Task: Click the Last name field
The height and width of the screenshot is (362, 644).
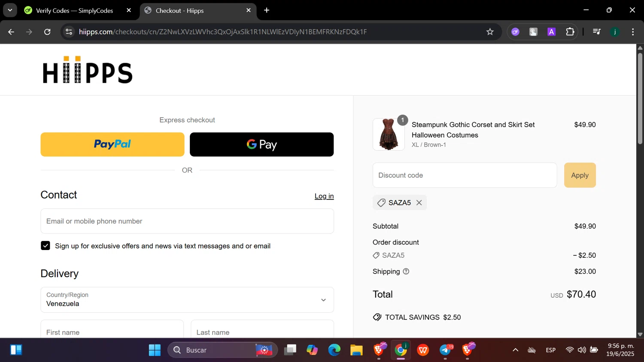Action: click(262, 329)
